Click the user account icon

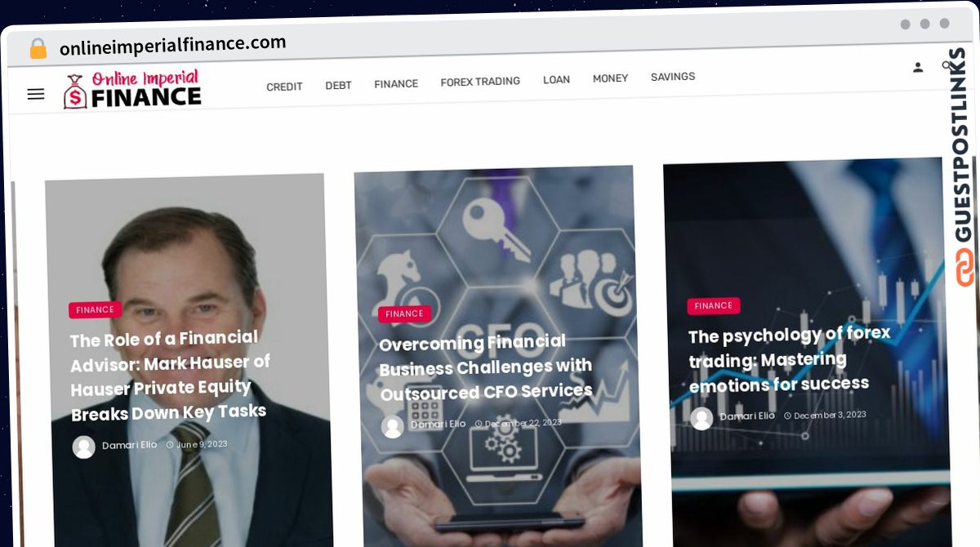click(918, 67)
